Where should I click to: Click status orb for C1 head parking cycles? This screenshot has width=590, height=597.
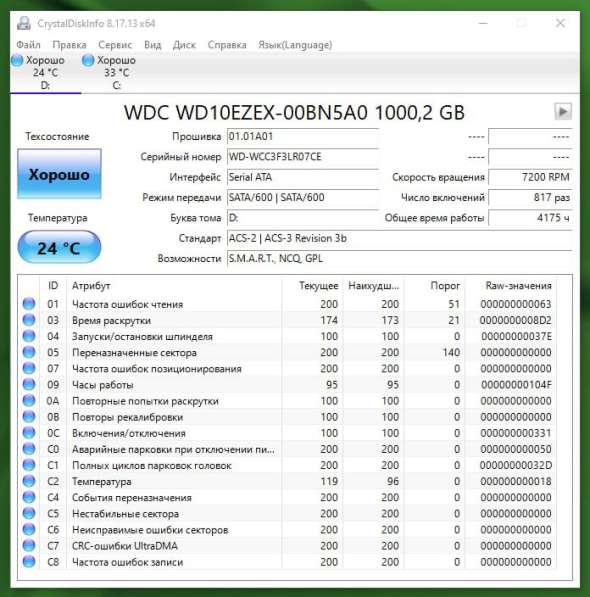(x=29, y=465)
